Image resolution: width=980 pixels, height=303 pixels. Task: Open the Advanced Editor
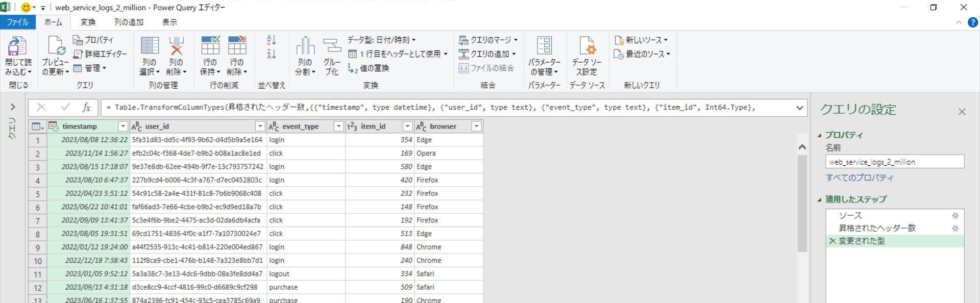(x=100, y=54)
